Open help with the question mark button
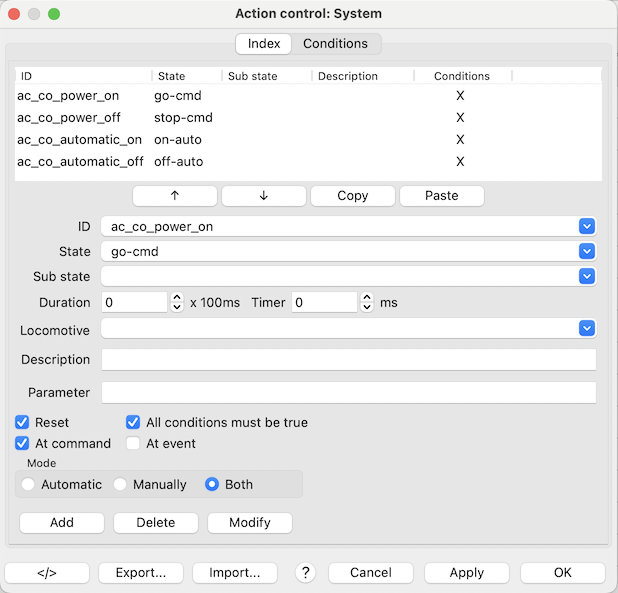Screen dimensions: 618x593 306,573
